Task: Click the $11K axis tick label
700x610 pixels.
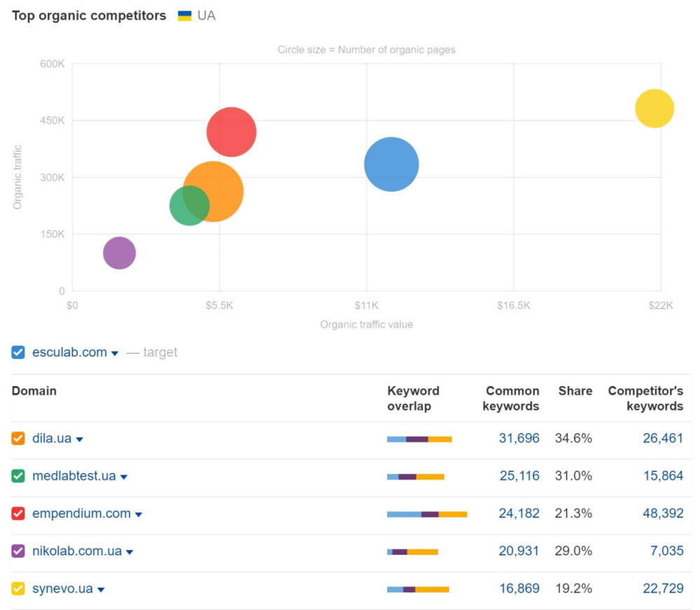Action: pyautogui.click(x=367, y=305)
